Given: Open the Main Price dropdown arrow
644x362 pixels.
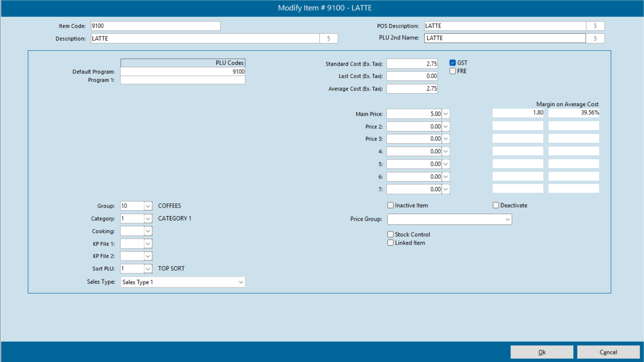Looking at the screenshot, I should 446,114.
